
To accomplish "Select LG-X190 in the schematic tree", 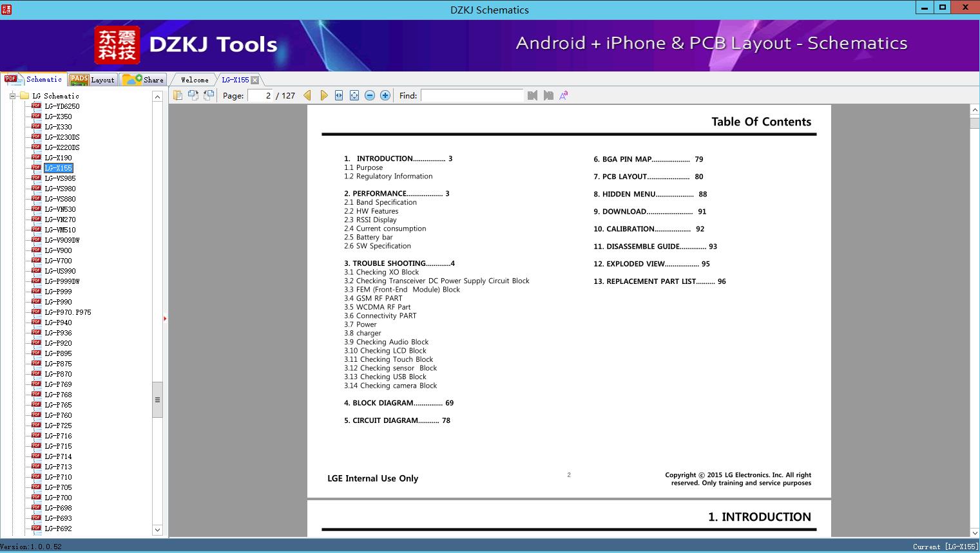I will tap(58, 158).
